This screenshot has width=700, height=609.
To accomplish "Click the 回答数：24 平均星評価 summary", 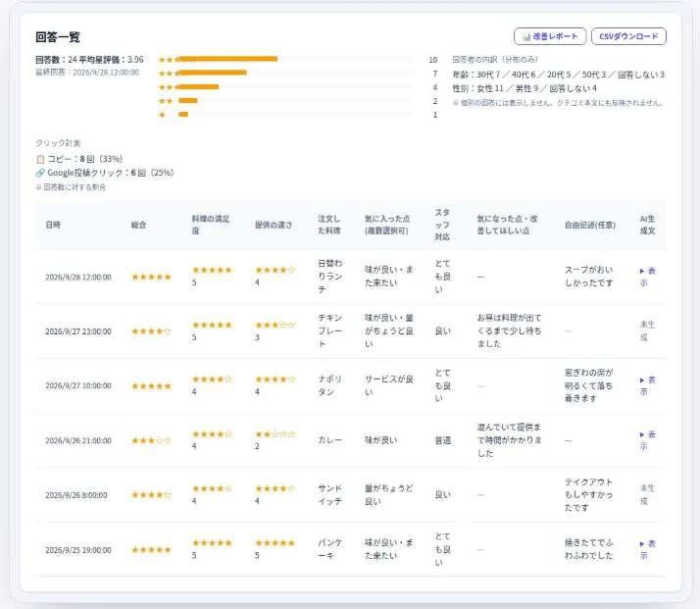I will pos(90,60).
